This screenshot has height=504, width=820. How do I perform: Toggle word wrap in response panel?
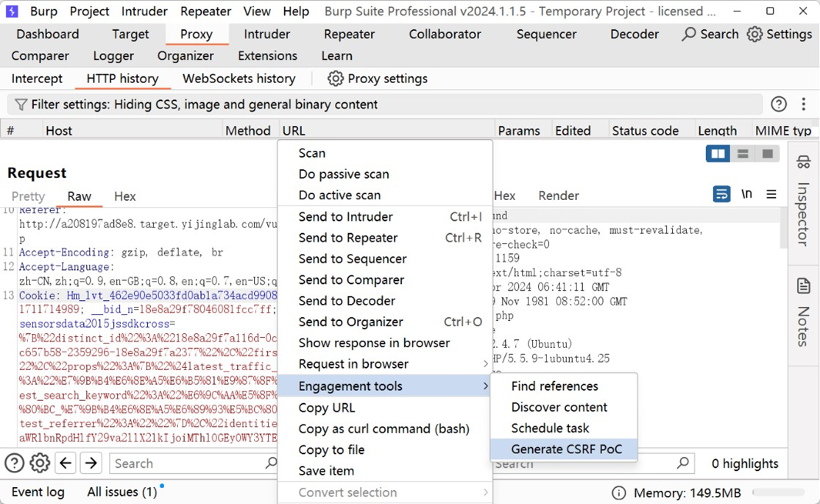(721, 194)
